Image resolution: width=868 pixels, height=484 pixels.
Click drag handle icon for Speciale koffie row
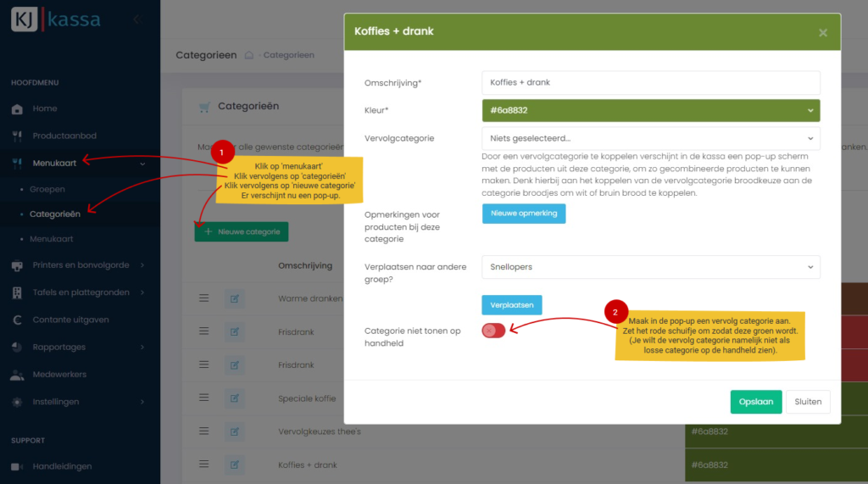[203, 398]
